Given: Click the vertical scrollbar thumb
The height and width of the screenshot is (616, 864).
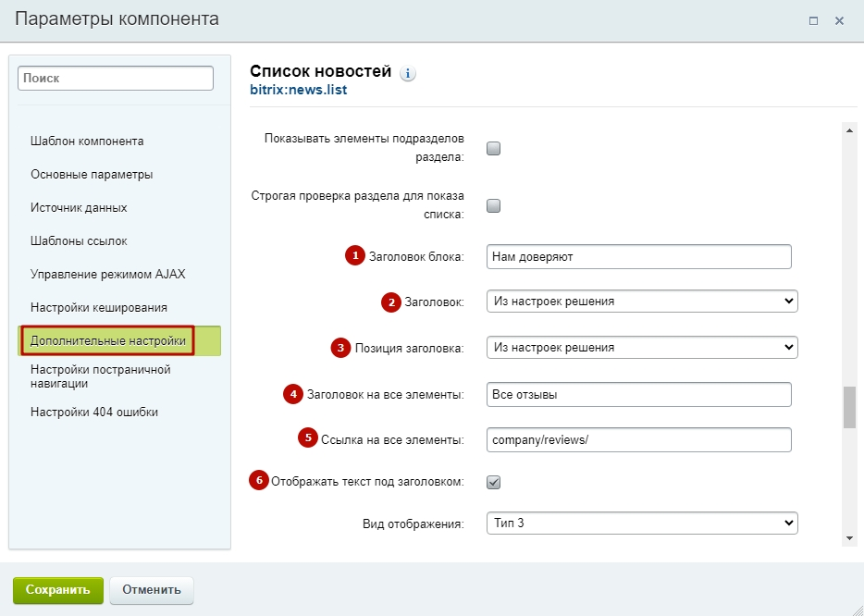Looking at the screenshot, I should [x=849, y=407].
